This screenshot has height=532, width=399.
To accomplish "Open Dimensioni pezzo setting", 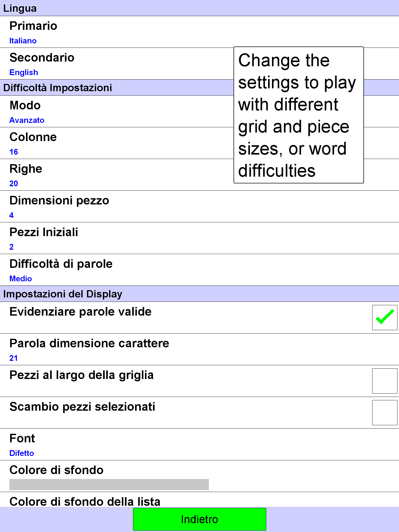I will click(x=199, y=207).
